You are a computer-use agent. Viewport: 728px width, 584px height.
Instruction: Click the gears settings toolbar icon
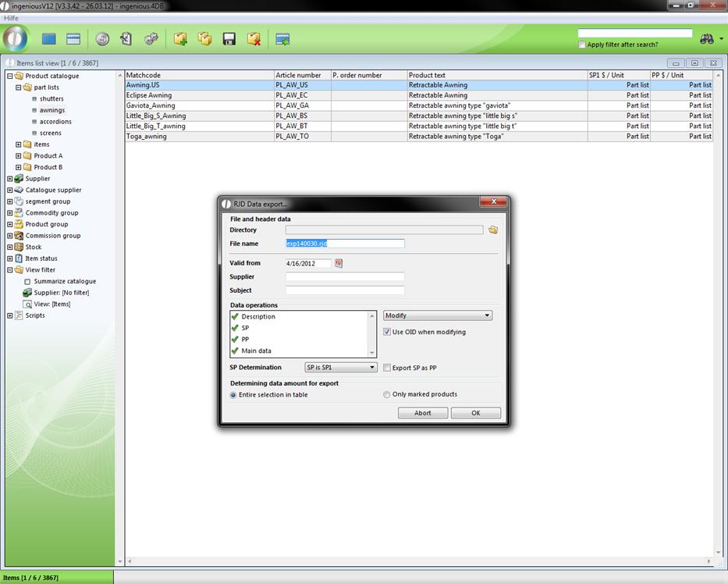click(151, 39)
